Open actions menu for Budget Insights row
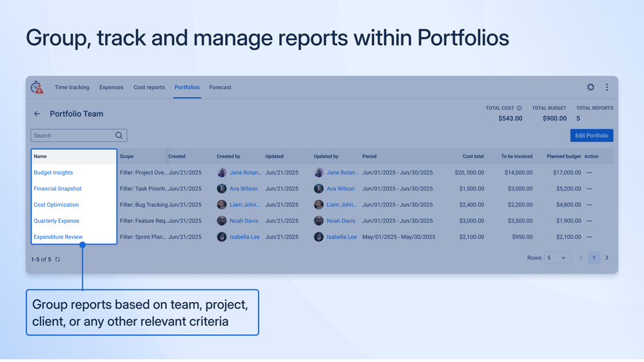The height and width of the screenshot is (362, 644). (x=589, y=173)
